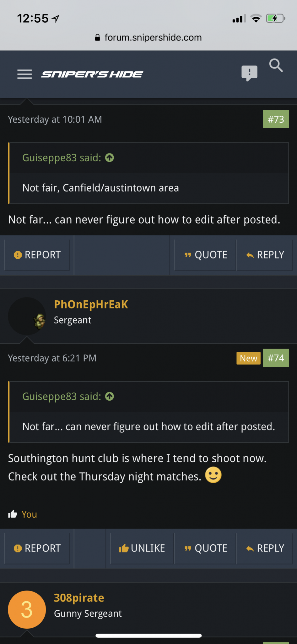
Task: Report post #74
Action: [37, 548]
